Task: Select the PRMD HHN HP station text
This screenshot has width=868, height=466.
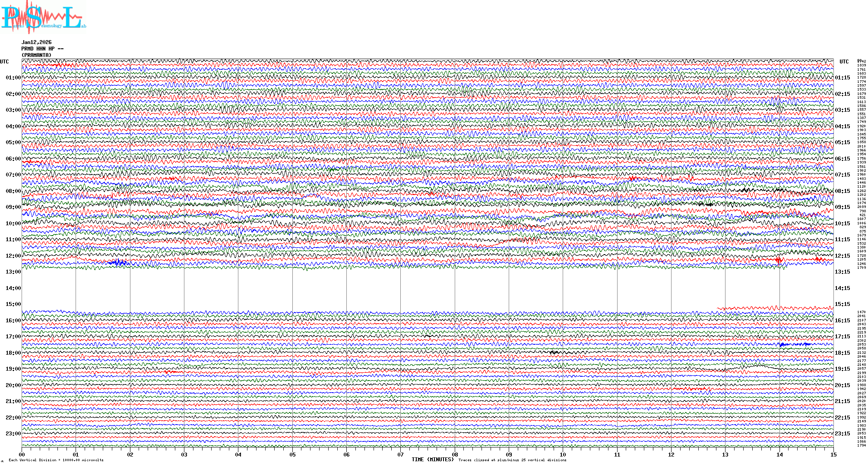Action: coord(42,49)
